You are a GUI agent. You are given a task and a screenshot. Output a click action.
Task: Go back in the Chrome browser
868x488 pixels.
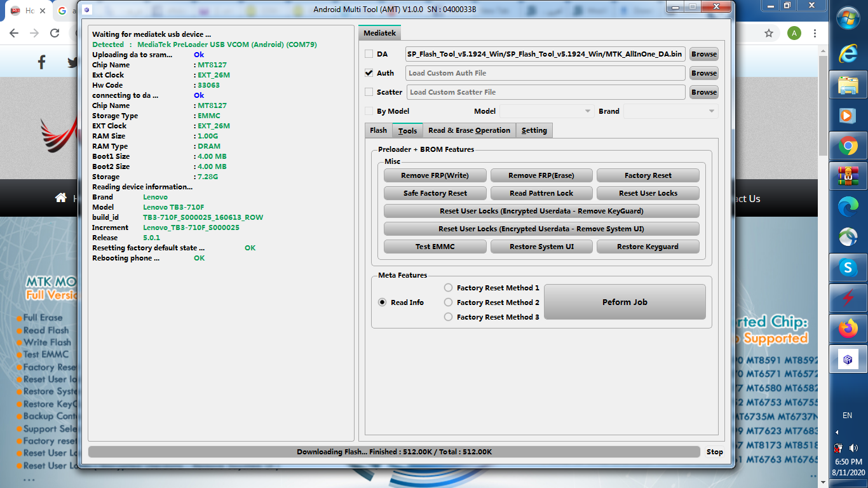[15, 33]
